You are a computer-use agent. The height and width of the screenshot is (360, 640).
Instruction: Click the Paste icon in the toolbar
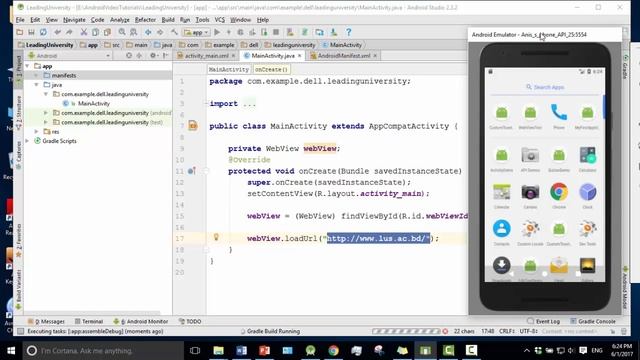pos(107,32)
